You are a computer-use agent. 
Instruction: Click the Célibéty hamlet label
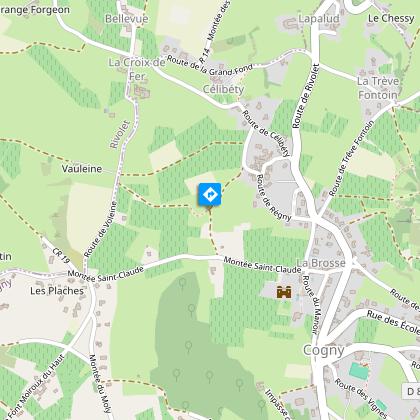coord(223,89)
